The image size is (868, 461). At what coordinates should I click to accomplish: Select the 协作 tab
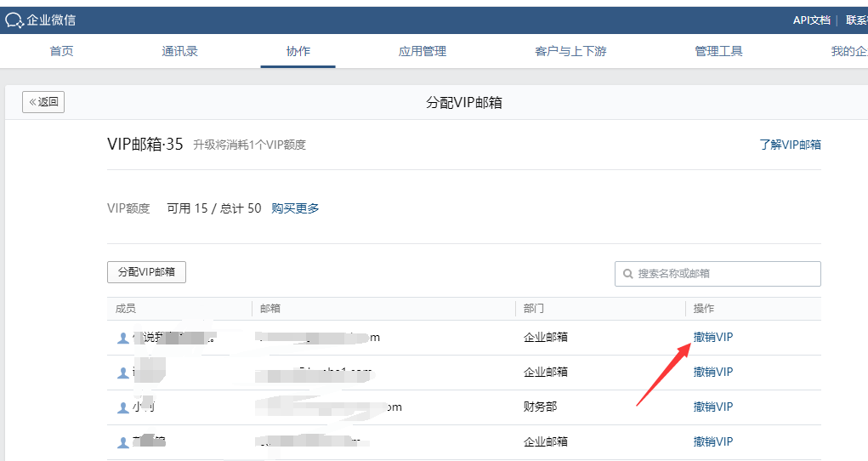[x=298, y=51]
